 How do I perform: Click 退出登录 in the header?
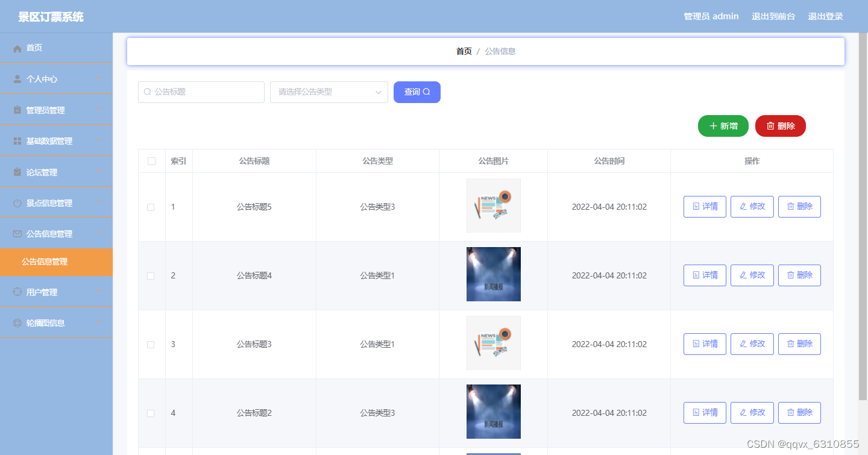pos(826,16)
